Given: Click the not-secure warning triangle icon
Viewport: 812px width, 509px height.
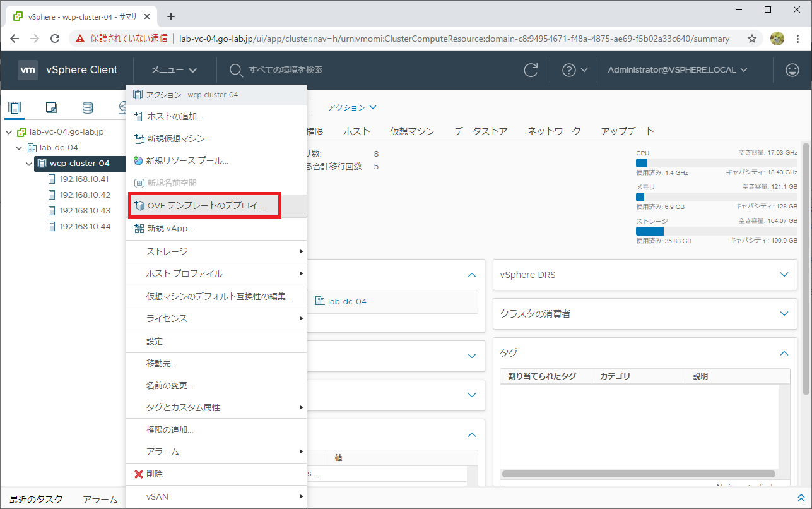Looking at the screenshot, I should point(80,39).
